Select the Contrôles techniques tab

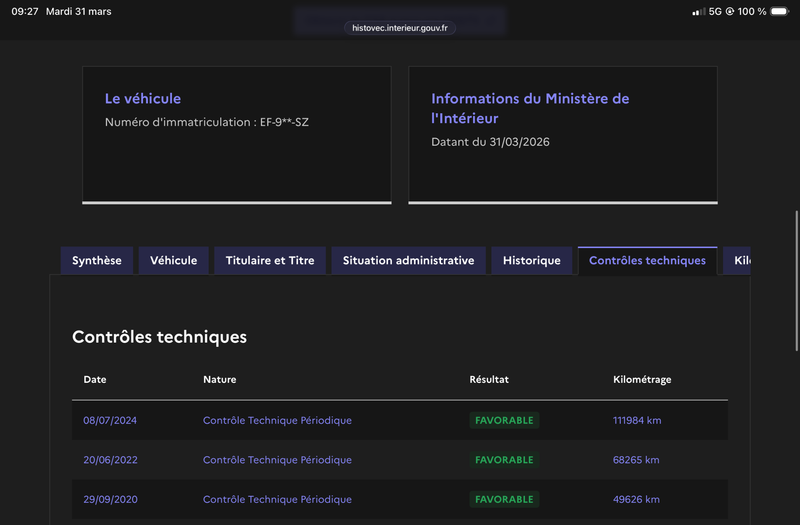647,261
